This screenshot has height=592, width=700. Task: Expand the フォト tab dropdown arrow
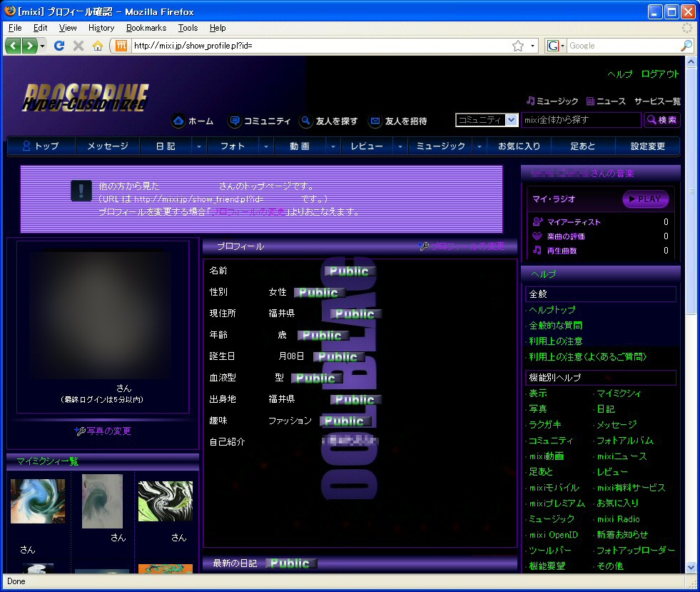265,146
